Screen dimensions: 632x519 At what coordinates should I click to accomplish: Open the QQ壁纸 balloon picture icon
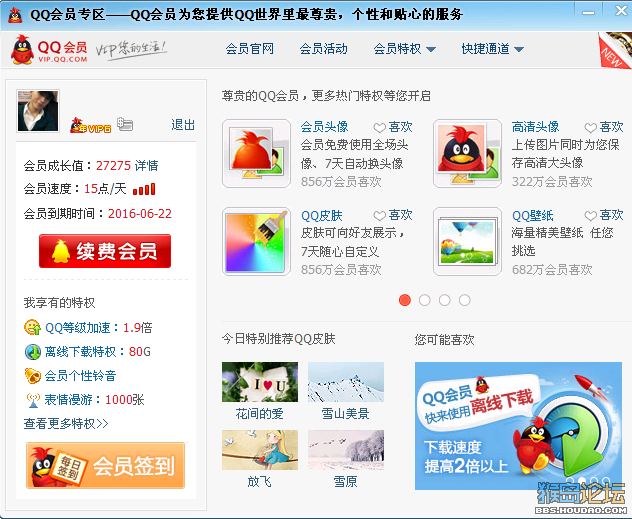pos(467,242)
